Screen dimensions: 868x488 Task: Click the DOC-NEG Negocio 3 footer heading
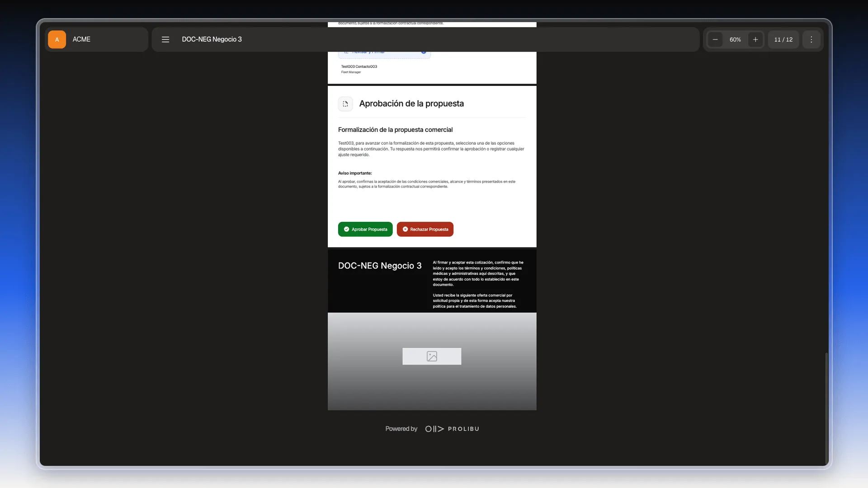point(380,266)
